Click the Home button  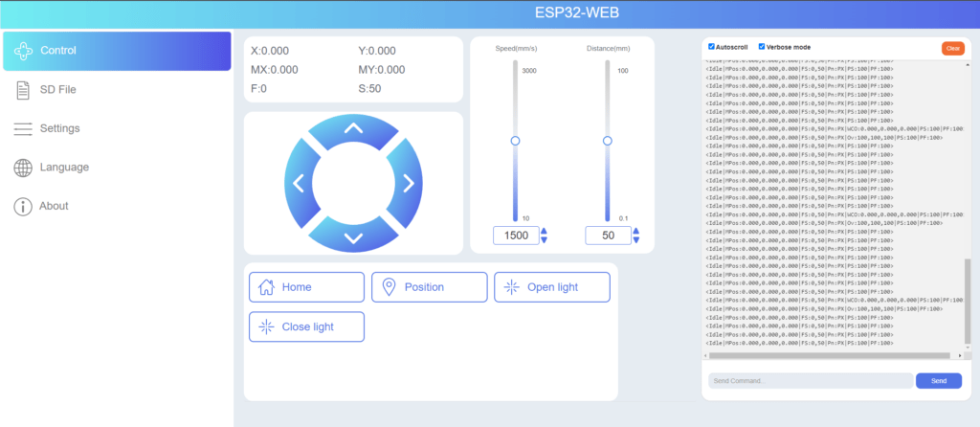coord(306,287)
